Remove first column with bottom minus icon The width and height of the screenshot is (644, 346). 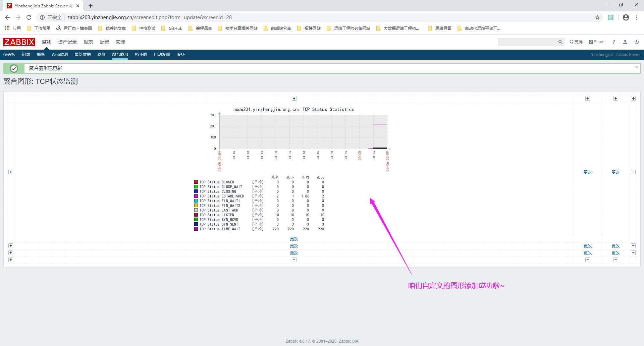[294, 260]
